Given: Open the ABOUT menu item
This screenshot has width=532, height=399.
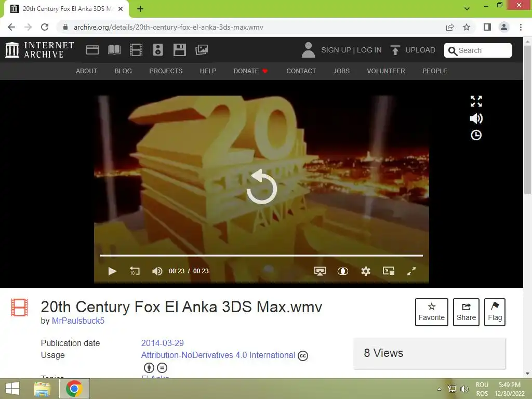Looking at the screenshot, I should 87,71.
